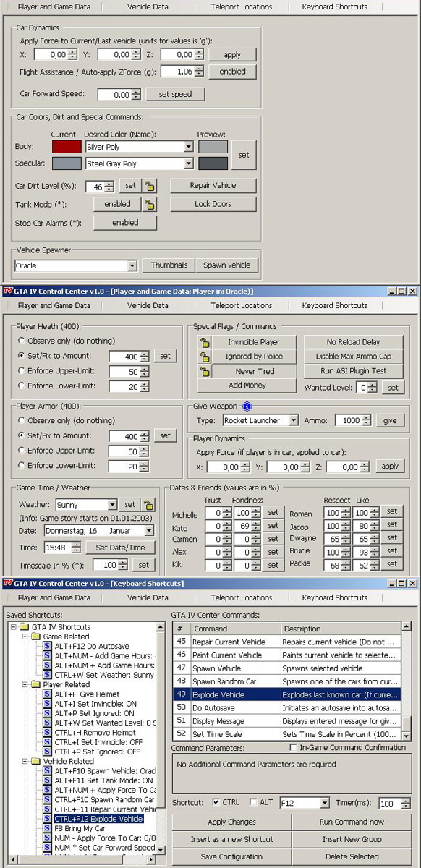The image size is (421, 868).
Task: Open the Weather dropdown showing Sunny
Action: [x=112, y=505]
